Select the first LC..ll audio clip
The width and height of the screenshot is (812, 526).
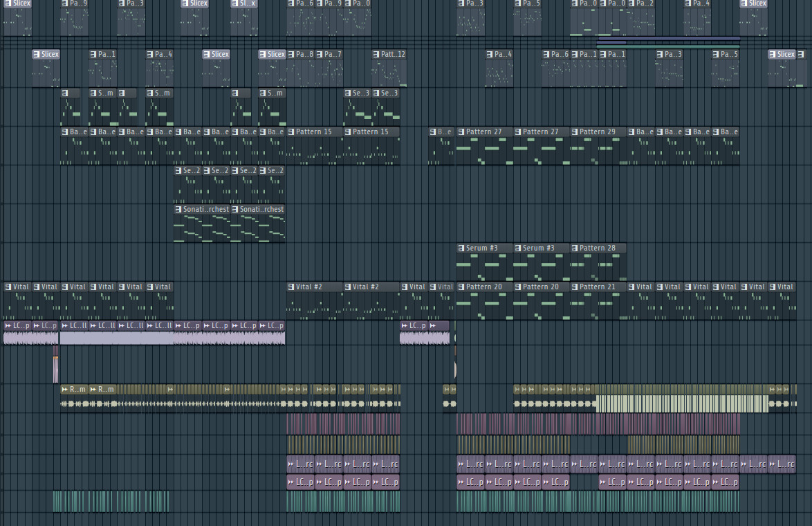click(74, 333)
